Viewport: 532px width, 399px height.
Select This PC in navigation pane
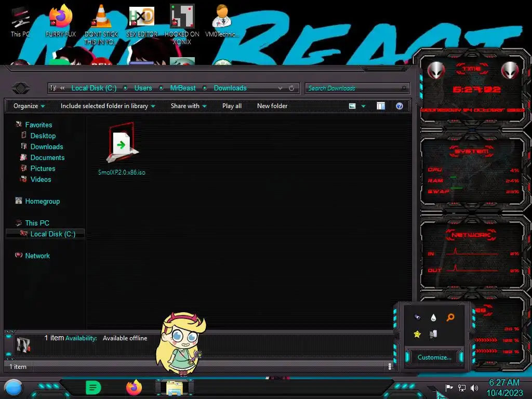tap(37, 223)
